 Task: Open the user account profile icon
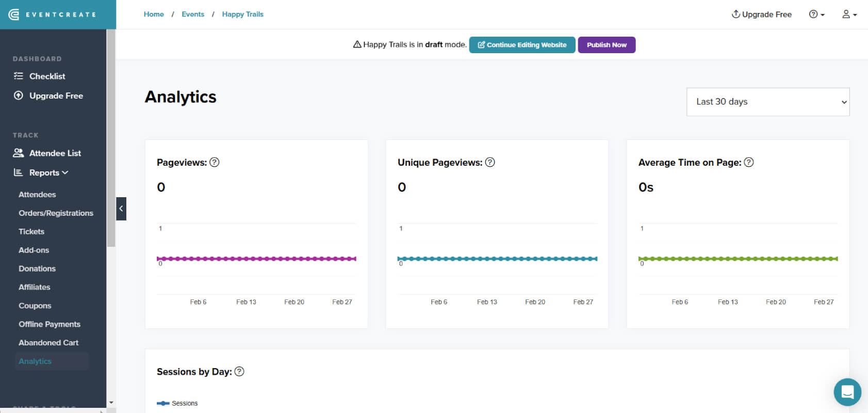pos(849,14)
